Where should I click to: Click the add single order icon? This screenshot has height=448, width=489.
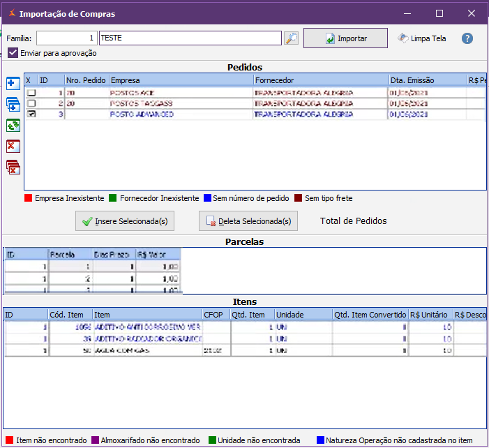click(13, 84)
